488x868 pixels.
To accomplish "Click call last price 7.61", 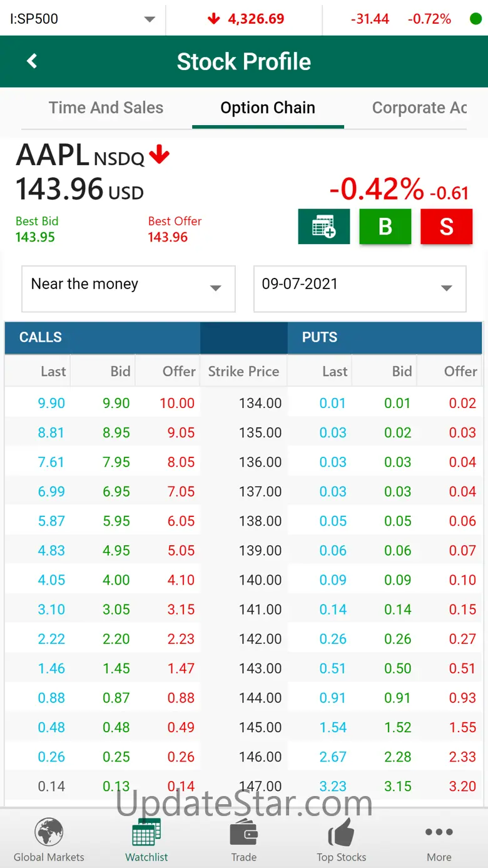I will click(x=51, y=462).
